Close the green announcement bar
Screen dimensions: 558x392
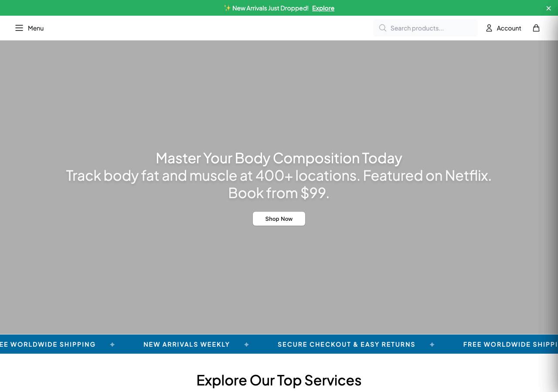(x=548, y=8)
